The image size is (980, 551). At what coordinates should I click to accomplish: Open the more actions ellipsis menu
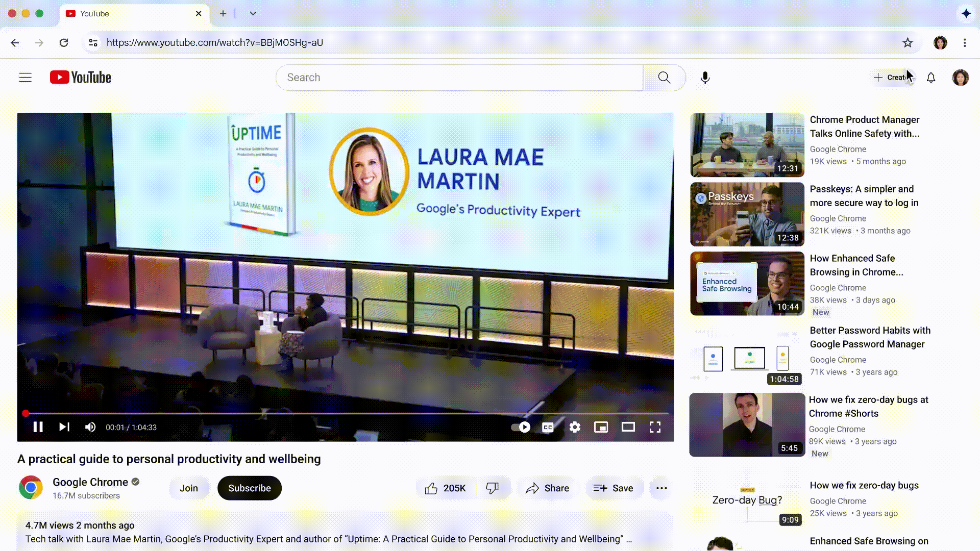pos(661,488)
